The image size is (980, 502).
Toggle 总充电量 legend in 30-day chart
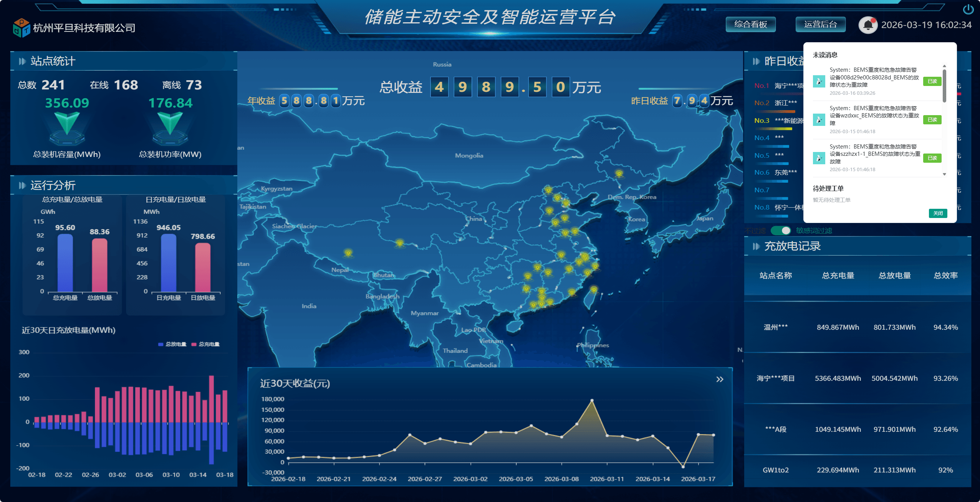[205, 344]
